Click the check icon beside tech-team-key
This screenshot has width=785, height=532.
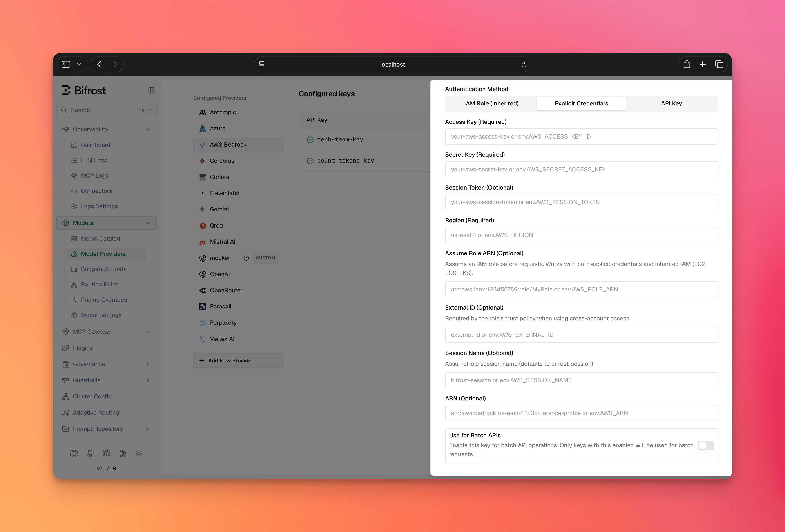310,140
